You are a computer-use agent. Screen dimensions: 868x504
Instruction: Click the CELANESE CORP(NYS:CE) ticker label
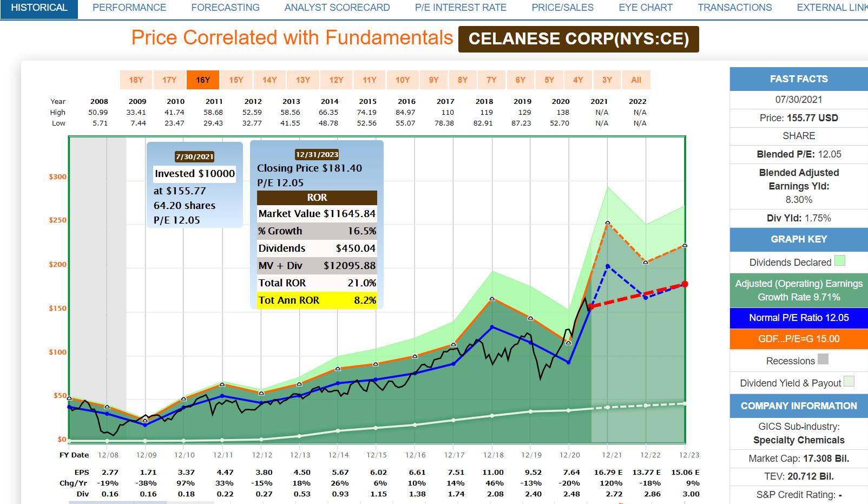click(578, 39)
